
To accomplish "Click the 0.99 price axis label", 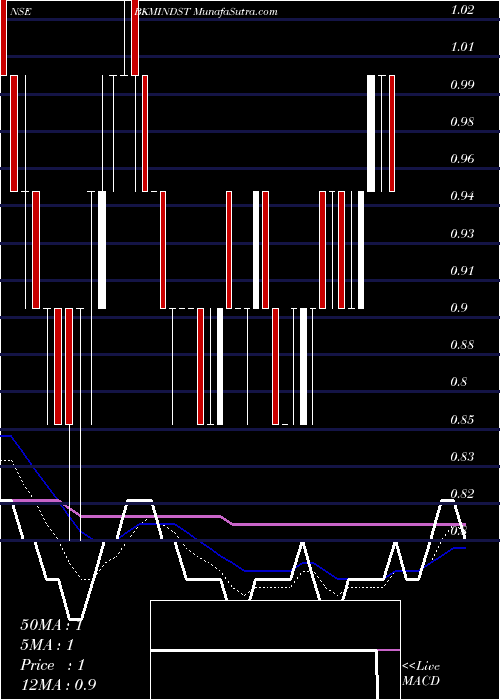I will pyautogui.click(x=462, y=84).
